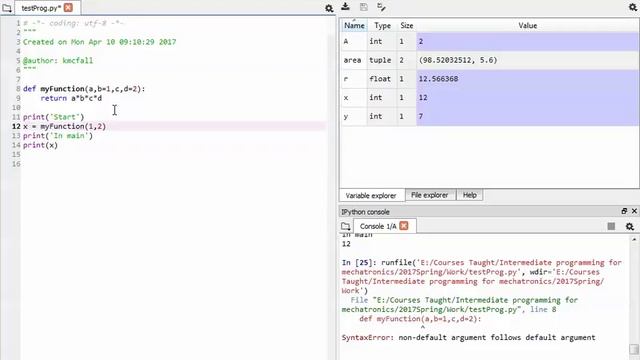Click line number 12 in the gutter
640x360 pixels.
pyautogui.click(x=16, y=126)
